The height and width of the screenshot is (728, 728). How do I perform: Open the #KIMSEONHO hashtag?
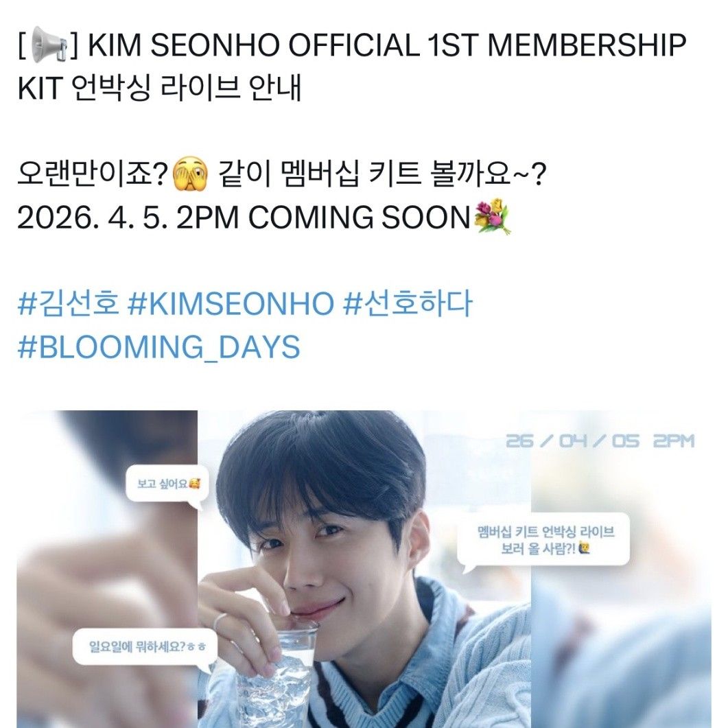pos(231,304)
